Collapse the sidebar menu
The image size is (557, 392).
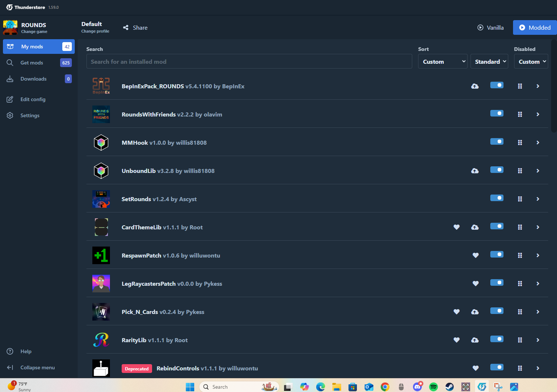coord(39,367)
